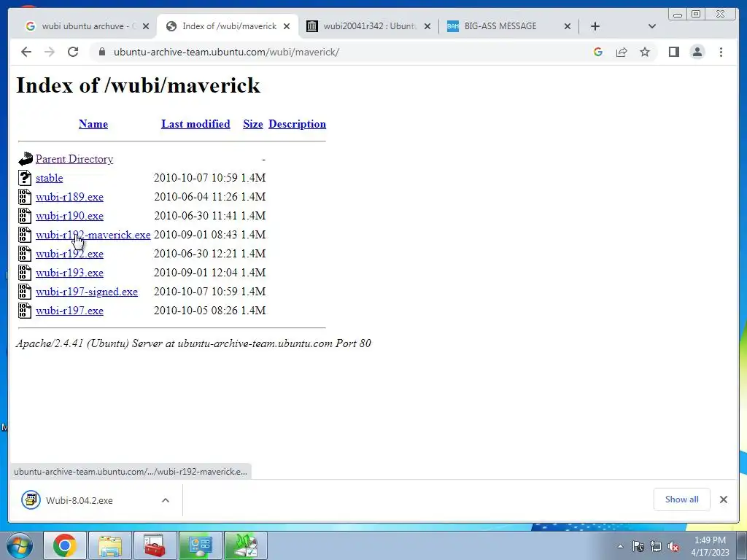Click the question mark icon beside stable
The height and width of the screenshot is (560, 747).
(25, 178)
